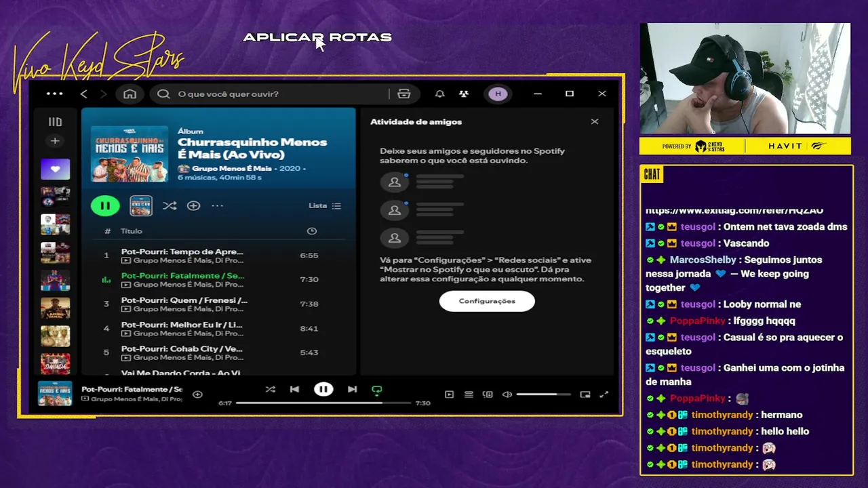Viewport: 868px width, 488px height.
Task: Open the profile avatar 'H'
Action: [x=498, y=94]
